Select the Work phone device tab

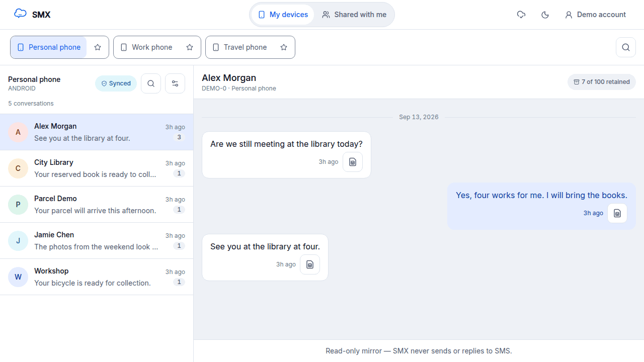(x=146, y=47)
